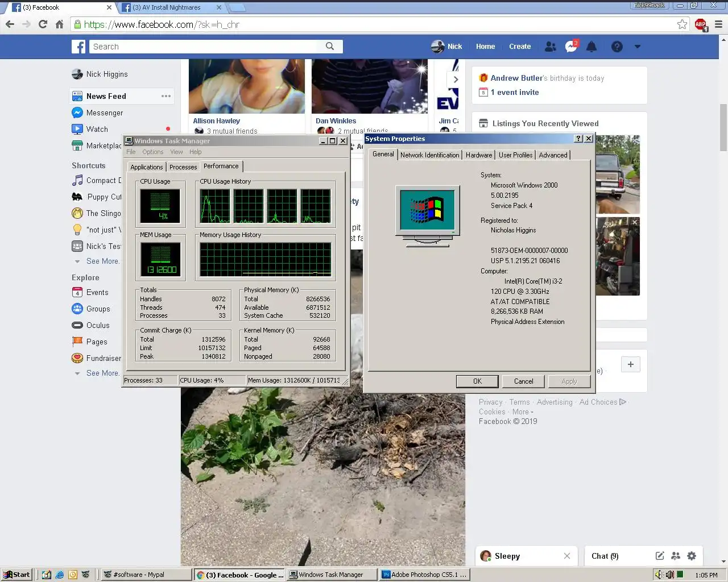Select Advanced tab in System Properties
Viewport: 728px width, 582px height.
click(x=553, y=155)
